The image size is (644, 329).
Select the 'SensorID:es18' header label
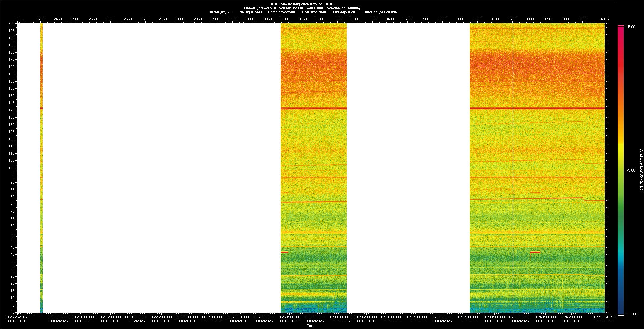point(291,8)
